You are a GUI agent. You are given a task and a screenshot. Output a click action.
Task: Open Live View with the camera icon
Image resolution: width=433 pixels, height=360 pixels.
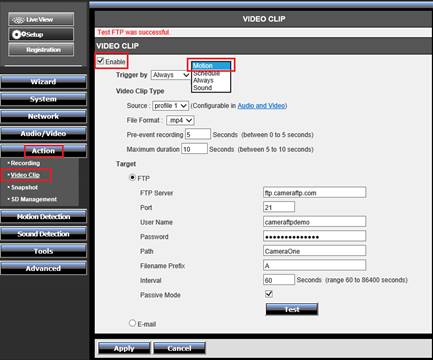(41, 19)
